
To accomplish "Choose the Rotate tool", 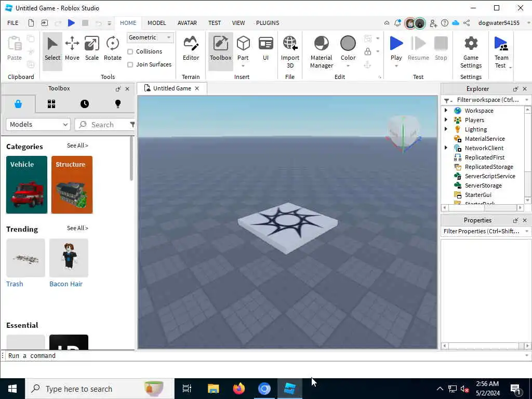I will click(x=113, y=48).
